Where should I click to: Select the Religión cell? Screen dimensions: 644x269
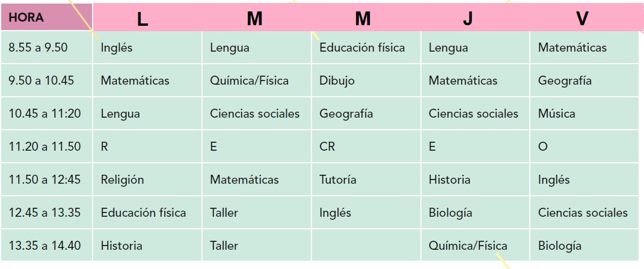pyautogui.click(x=147, y=180)
